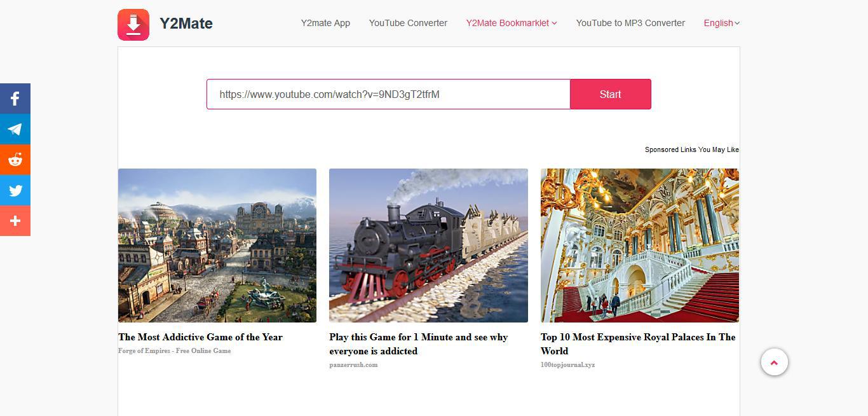Click the round scroll-to-top arrow button

[774, 362]
